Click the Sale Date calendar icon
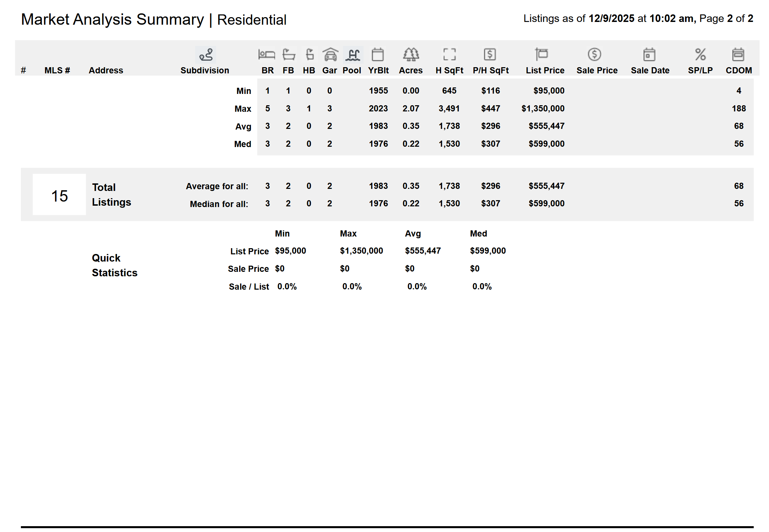 [x=649, y=55]
